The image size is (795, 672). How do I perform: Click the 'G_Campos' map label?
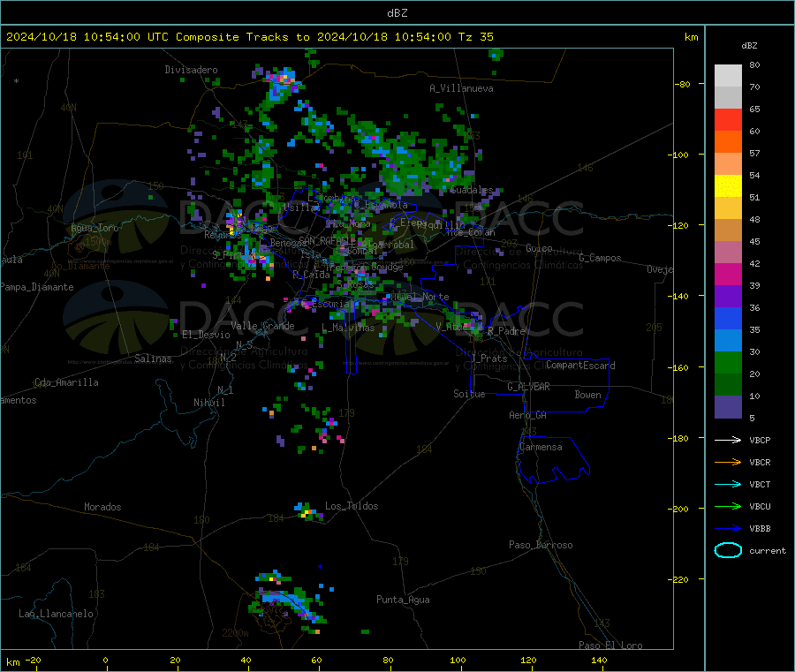(600, 258)
